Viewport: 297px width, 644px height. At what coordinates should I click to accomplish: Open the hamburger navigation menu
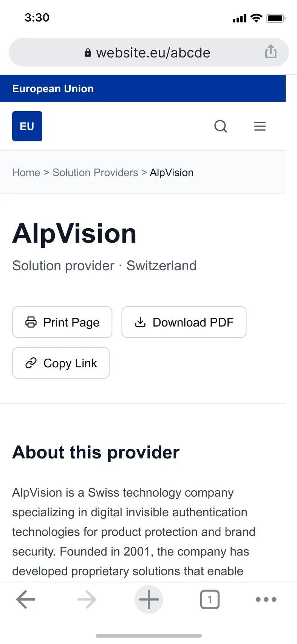click(260, 126)
